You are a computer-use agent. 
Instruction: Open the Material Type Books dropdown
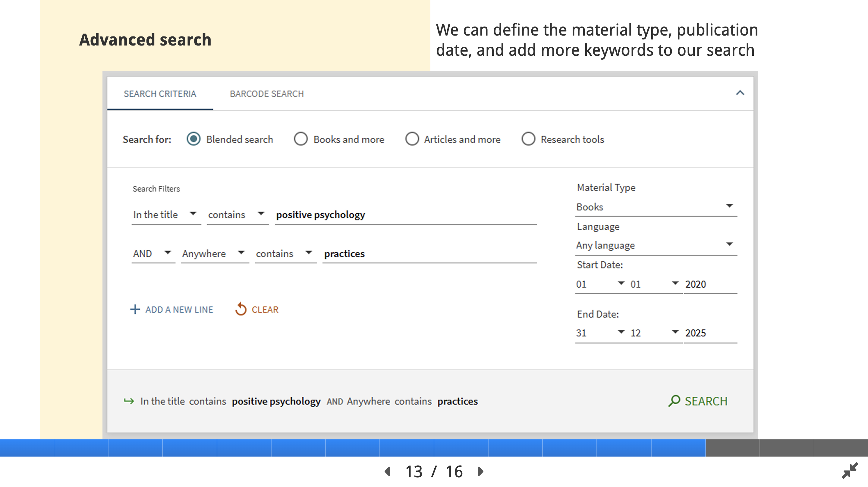(x=656, y=207)
